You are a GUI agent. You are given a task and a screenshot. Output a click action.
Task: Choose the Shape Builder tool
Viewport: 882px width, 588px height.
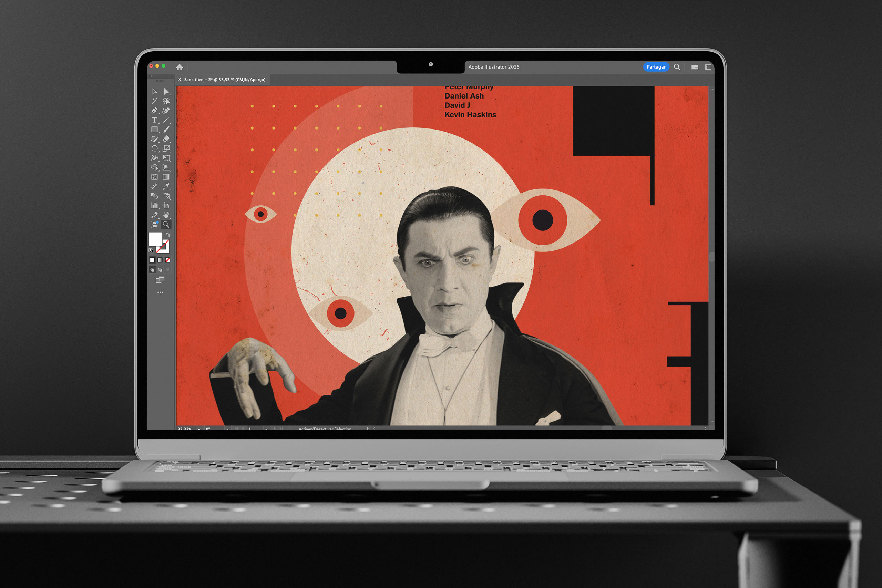point(154,168)
